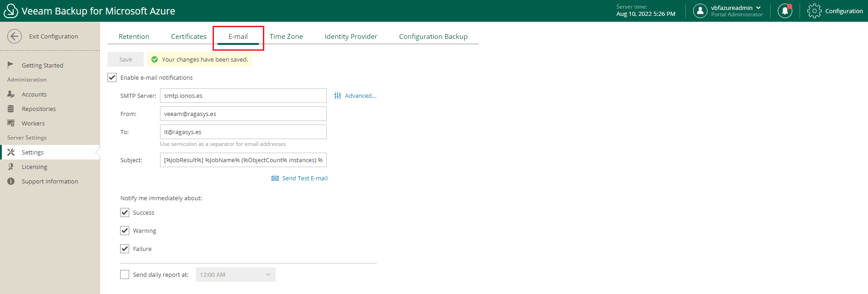868x294 pixels.
Task: Open Licensing in sidebar
Action: pos(34,167)
